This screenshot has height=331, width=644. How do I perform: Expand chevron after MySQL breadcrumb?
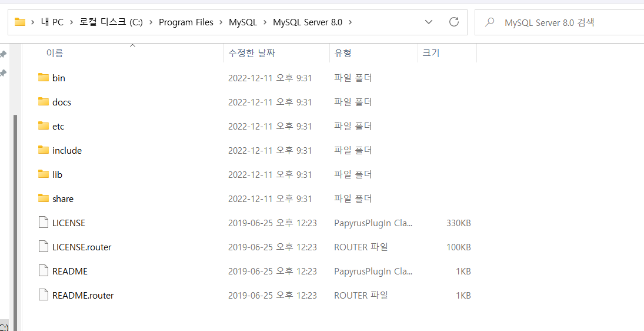click(x=265, y=22)
